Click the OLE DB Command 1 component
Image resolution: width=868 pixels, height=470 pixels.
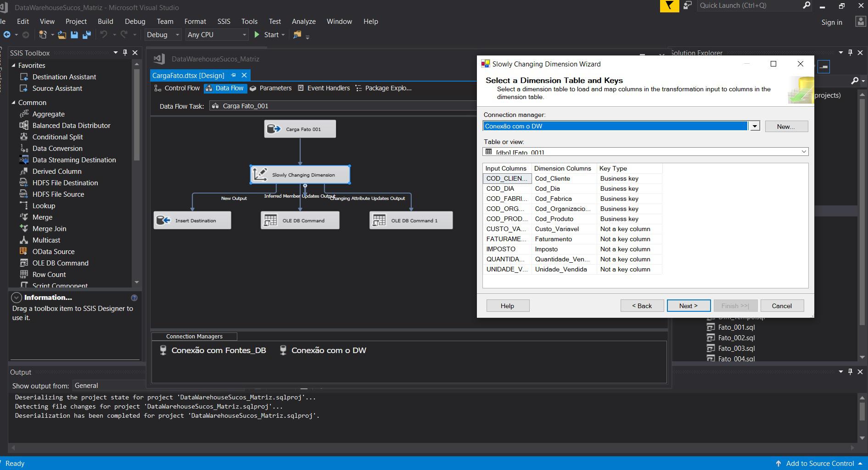(x=411, y=221)
